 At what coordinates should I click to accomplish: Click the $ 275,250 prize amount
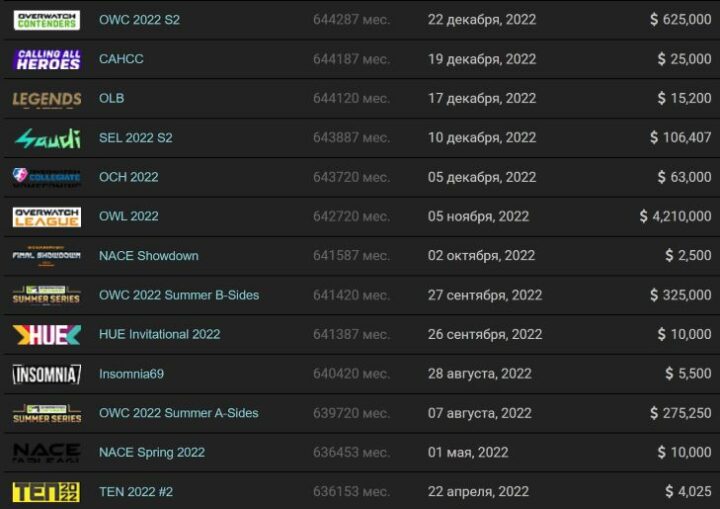(x=681, y=413)
